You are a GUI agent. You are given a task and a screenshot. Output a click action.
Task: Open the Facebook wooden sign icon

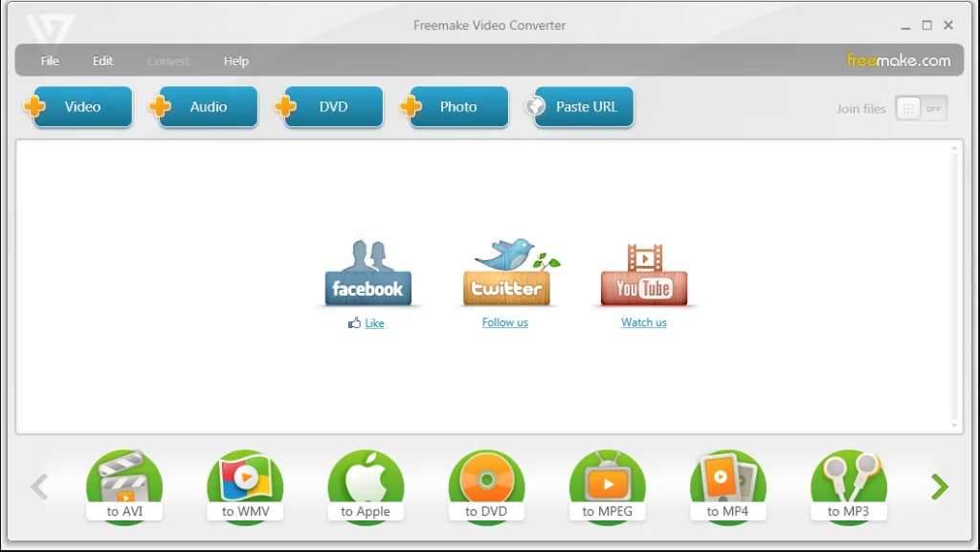point(368,273)
